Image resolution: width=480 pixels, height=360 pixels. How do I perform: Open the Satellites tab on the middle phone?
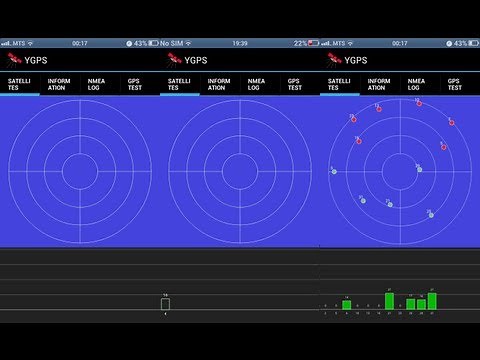180,84
